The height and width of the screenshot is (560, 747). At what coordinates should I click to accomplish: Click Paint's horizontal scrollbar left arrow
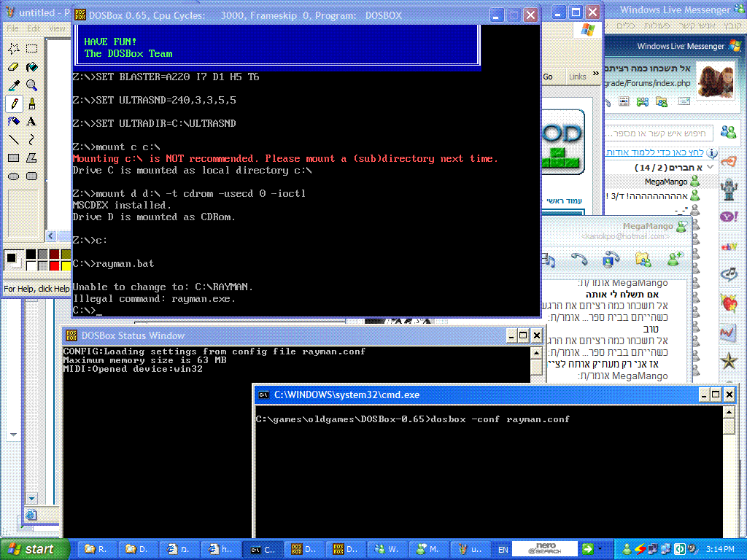point(52,236)
